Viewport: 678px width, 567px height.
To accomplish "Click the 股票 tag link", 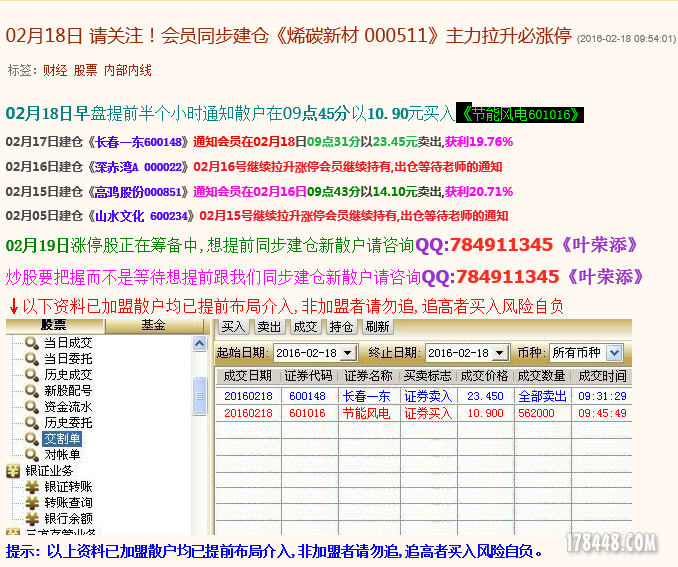I will click(85, 70).
